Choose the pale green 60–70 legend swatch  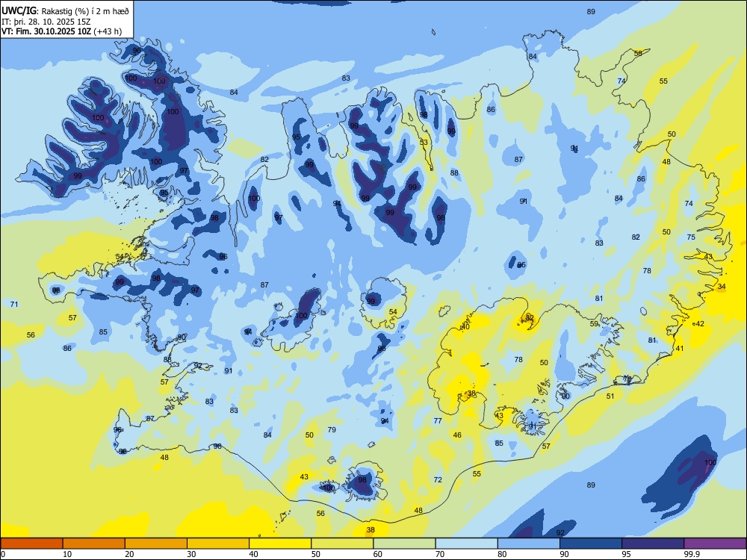coord(404,544)
